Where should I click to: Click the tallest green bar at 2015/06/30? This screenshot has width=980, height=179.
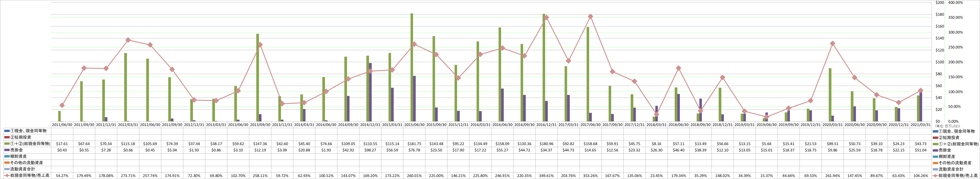pyautogui.click(x=412, y=68)
